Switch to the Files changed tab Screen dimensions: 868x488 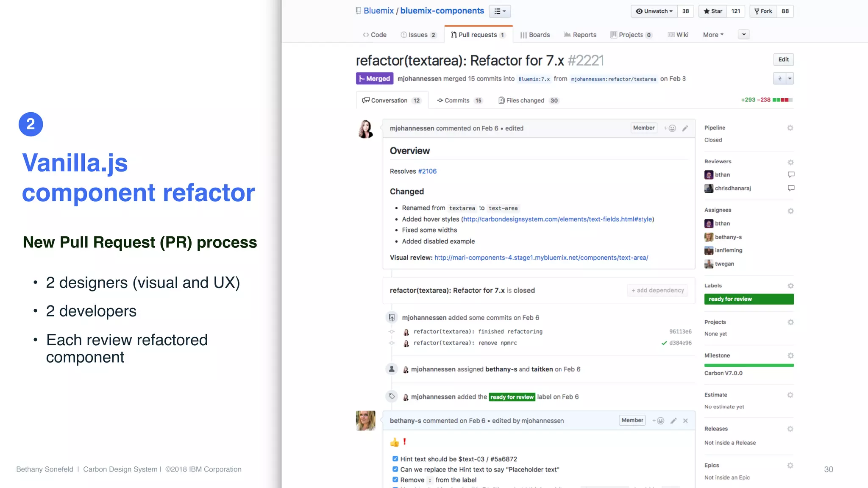click(529, 100)
